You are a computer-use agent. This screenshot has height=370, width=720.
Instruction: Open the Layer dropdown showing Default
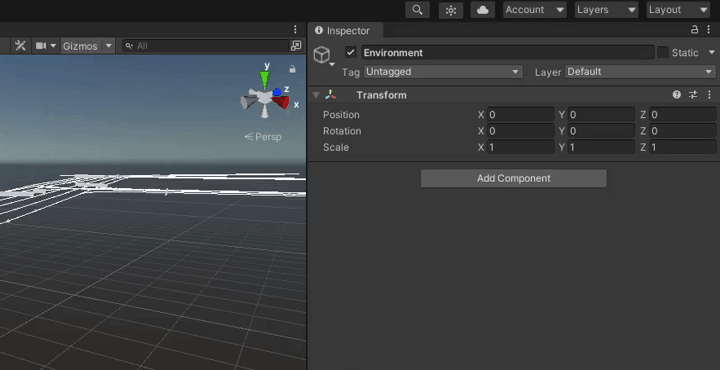coord(641,72)
